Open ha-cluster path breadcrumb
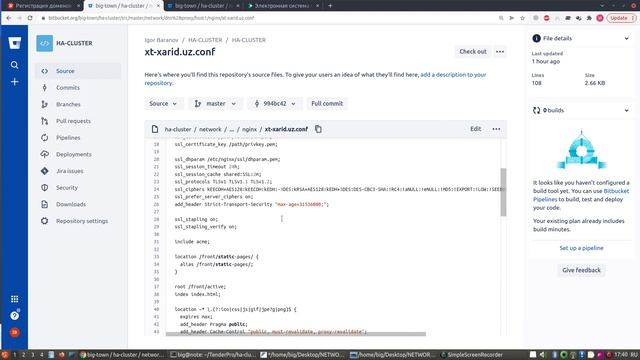This screenshot has height=360, width=640. [x=178, y=129]
